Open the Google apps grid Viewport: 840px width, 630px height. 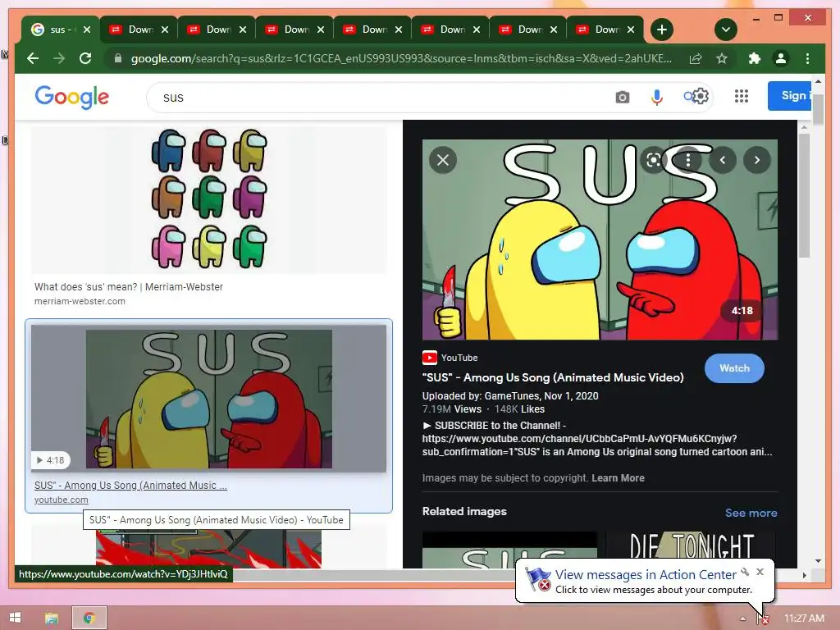point(742,97)
